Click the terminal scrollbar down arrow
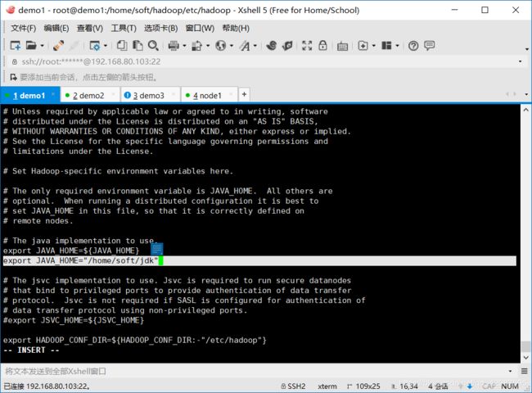The width and height of the screenshot is (532, 393). pos(526,357)
